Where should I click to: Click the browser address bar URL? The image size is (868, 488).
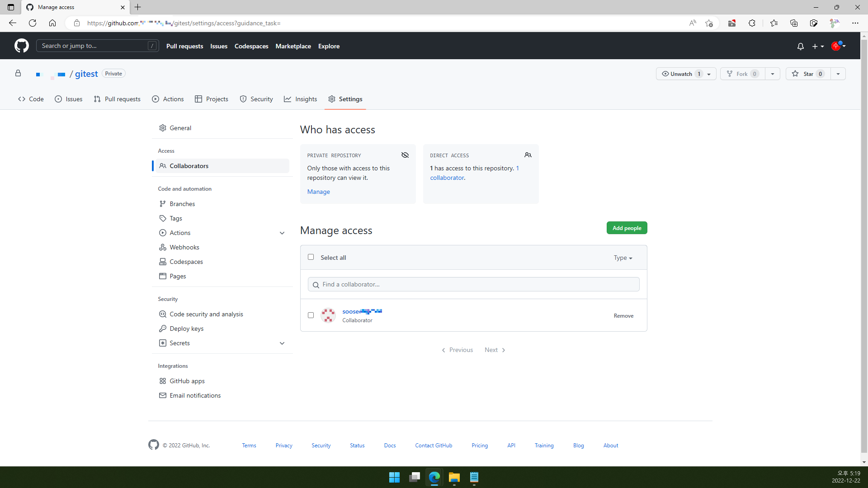pos(184,23)
